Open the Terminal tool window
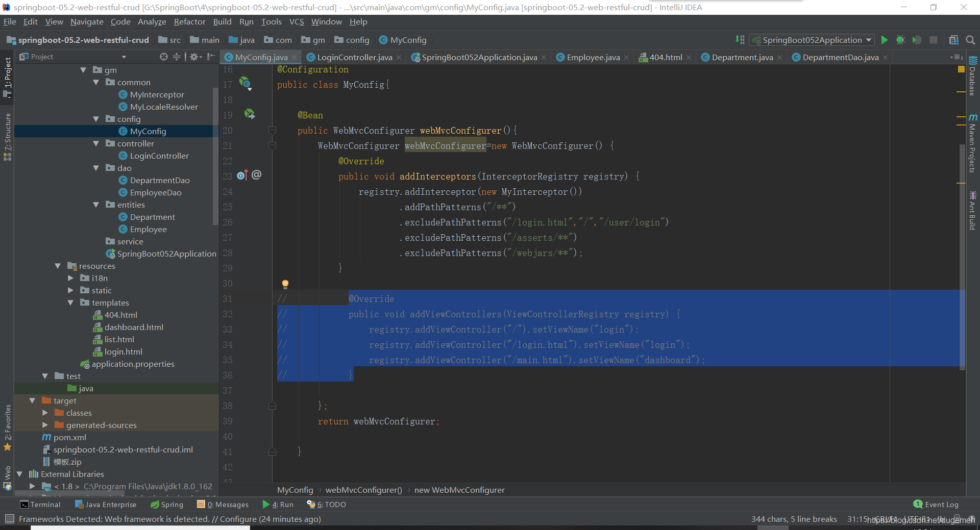 [x=40, y=504]
